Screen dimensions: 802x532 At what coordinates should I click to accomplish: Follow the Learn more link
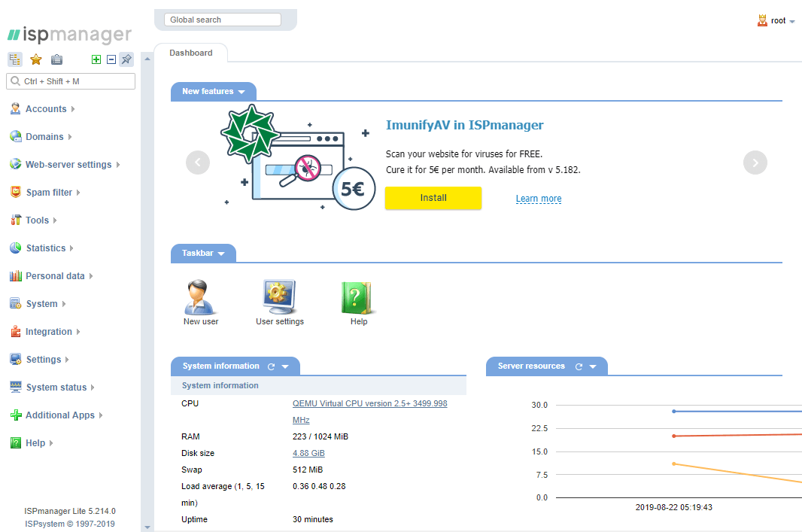point(539,199)
